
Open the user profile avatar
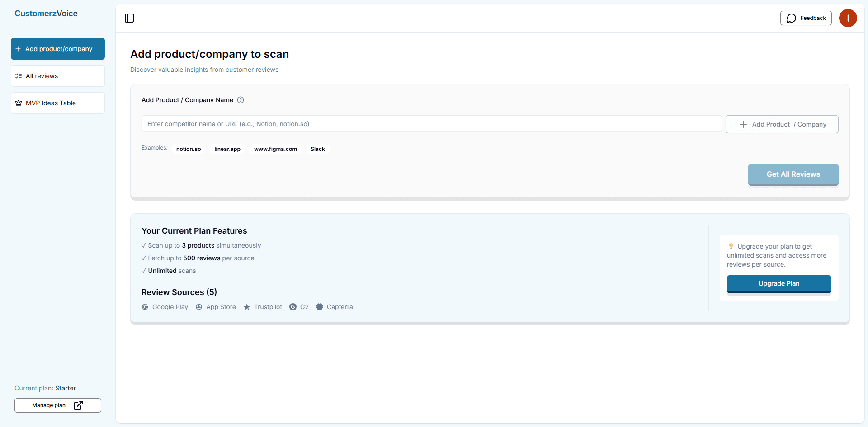tap(848, 18)
